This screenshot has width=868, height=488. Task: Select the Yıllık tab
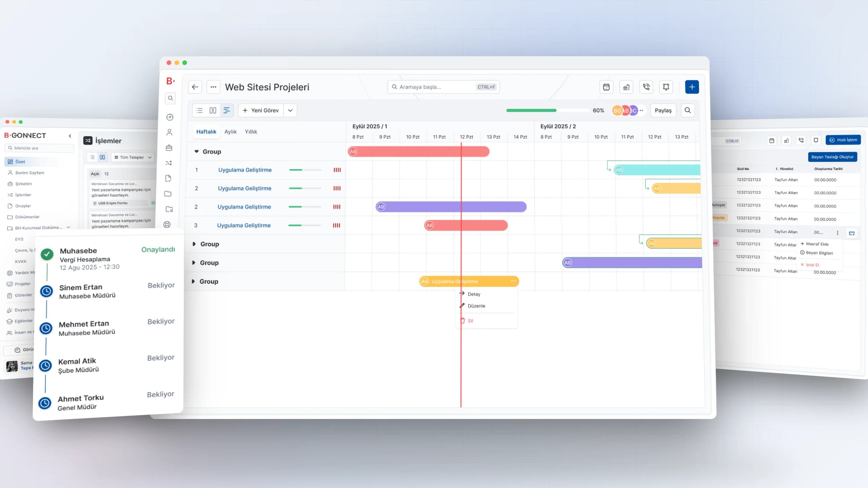[251, 132]
